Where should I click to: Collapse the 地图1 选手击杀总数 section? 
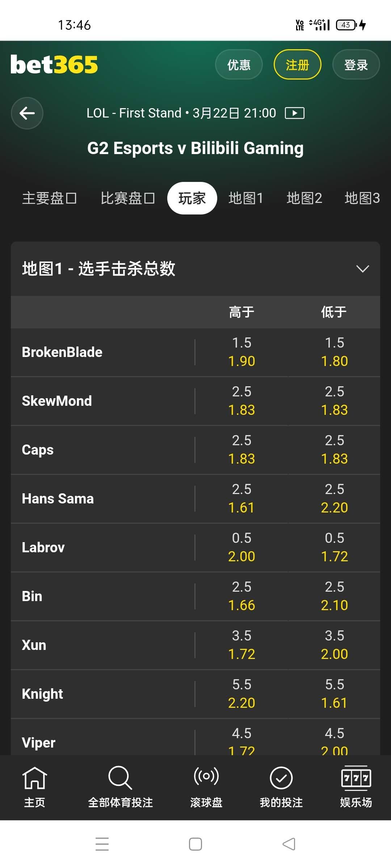click(362, 269)
